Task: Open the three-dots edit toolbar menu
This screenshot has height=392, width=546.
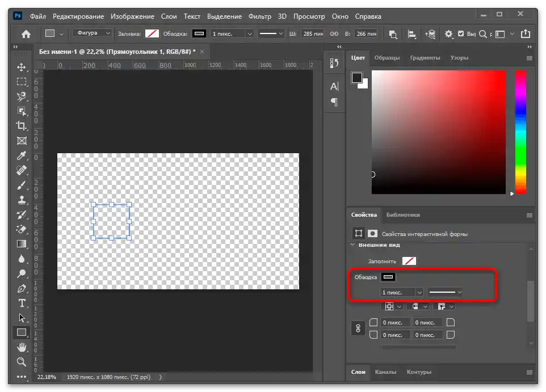Action: [x=22, y=376]
